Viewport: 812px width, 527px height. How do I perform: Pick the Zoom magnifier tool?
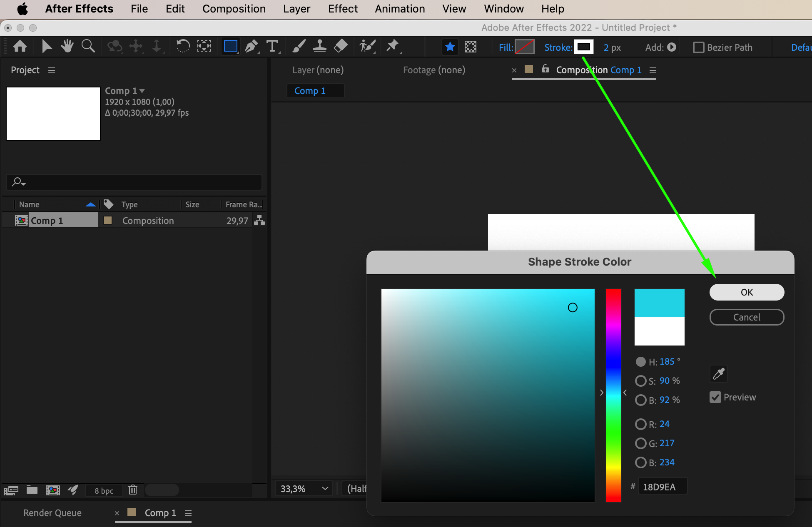[88, 46]
